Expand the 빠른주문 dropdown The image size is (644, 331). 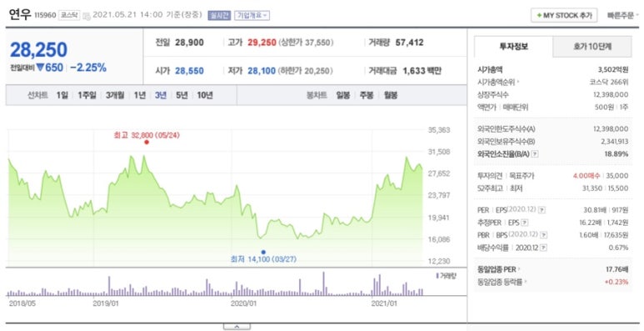[622, 16]
